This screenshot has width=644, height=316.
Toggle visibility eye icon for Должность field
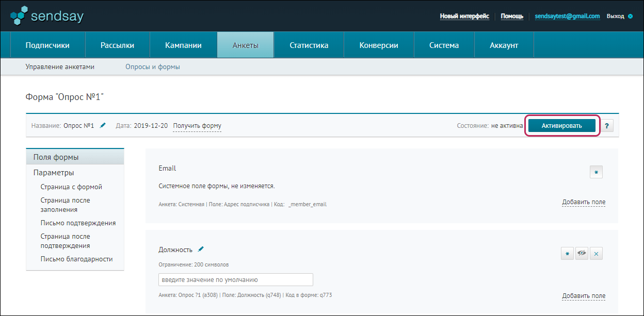click(582, 254)
